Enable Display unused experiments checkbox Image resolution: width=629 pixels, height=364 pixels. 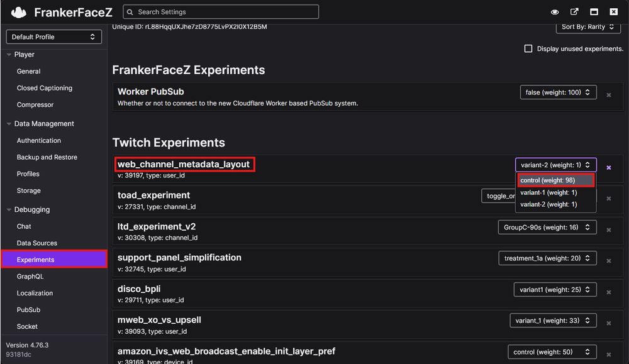tap(528, 48)
